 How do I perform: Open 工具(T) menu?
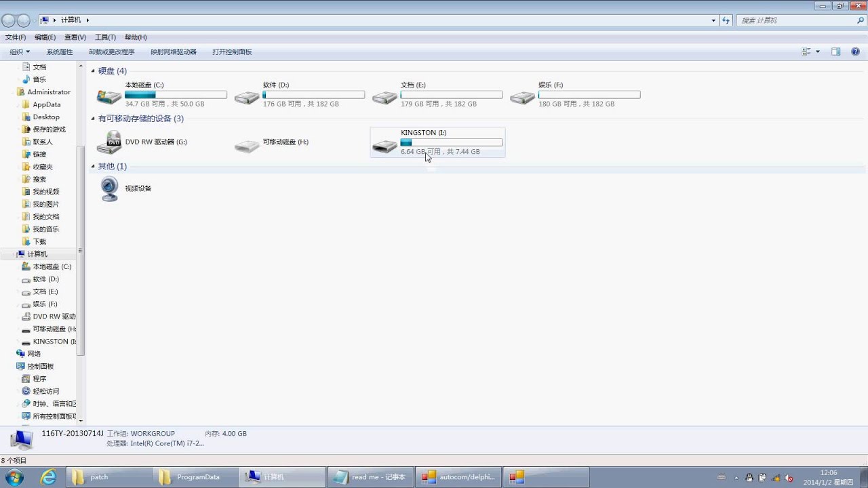click(105, 37)
